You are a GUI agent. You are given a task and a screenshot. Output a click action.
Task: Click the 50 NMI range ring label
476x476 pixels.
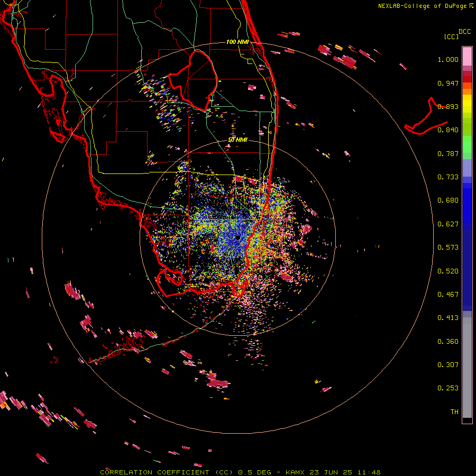pos(237,140)
